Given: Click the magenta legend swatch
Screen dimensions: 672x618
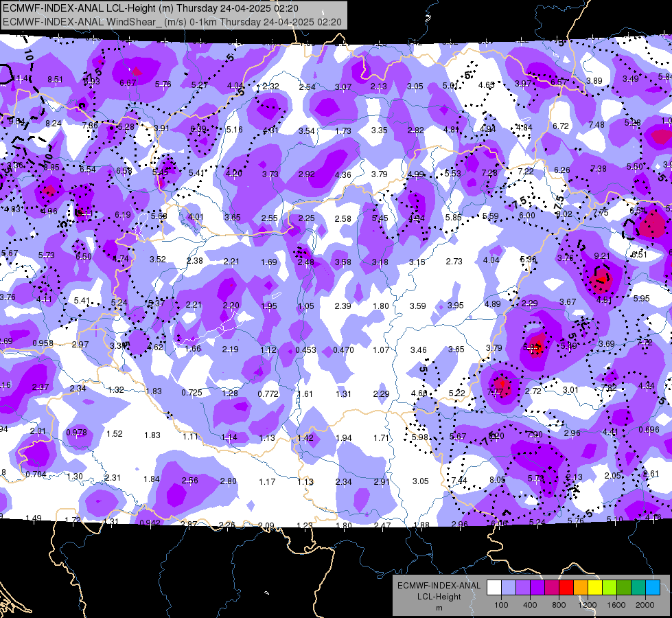Looking at the screenshot, I should (x=552, y=588).
